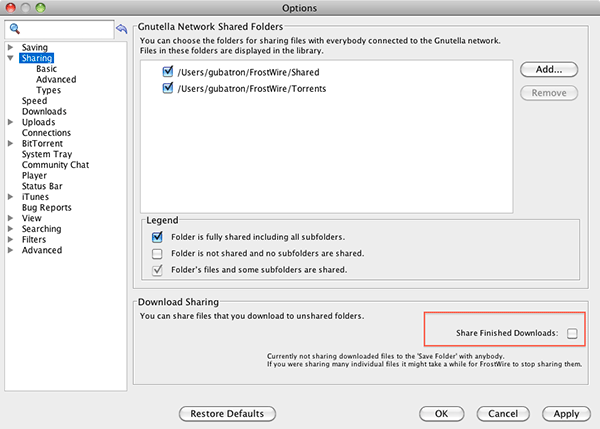Screen dimensions: 600x429
Task: Expand the View tree node
Action: [11, 218]
